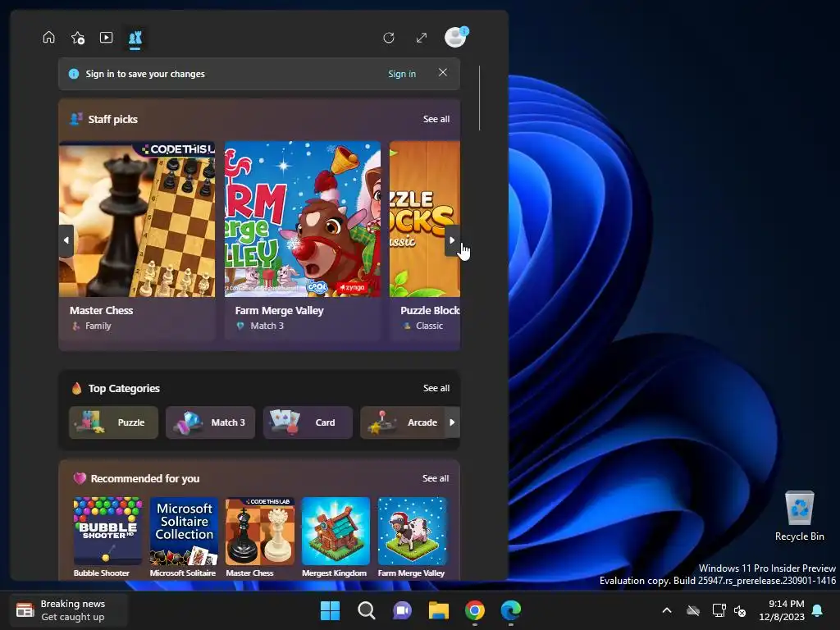Open the profile avatar menu
Image resolution: width=840 pixels, height=630 pixels.
coord(456,37)
